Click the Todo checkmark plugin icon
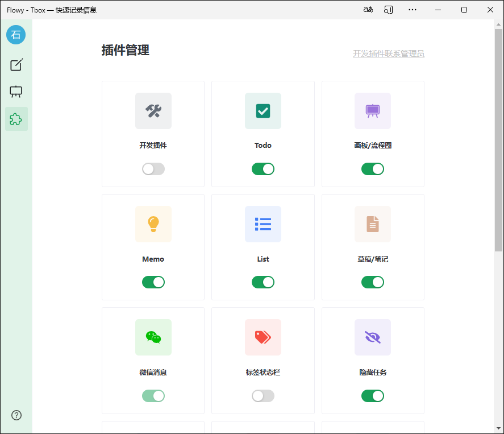Screen dimensions: 504x434 click(x=263, y=111)
